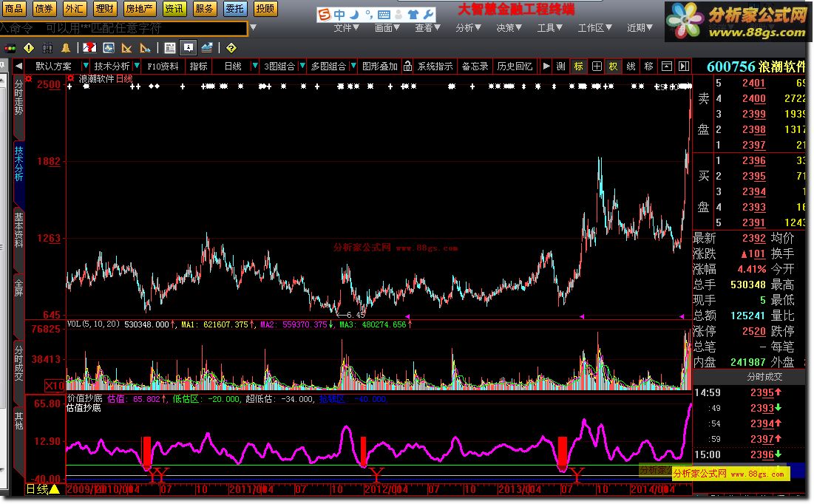Image resolution: width=814 pixels, height=504 pixels.
Task: Toggle Sogou punctuation mode icon
Action: pos(369,15)
